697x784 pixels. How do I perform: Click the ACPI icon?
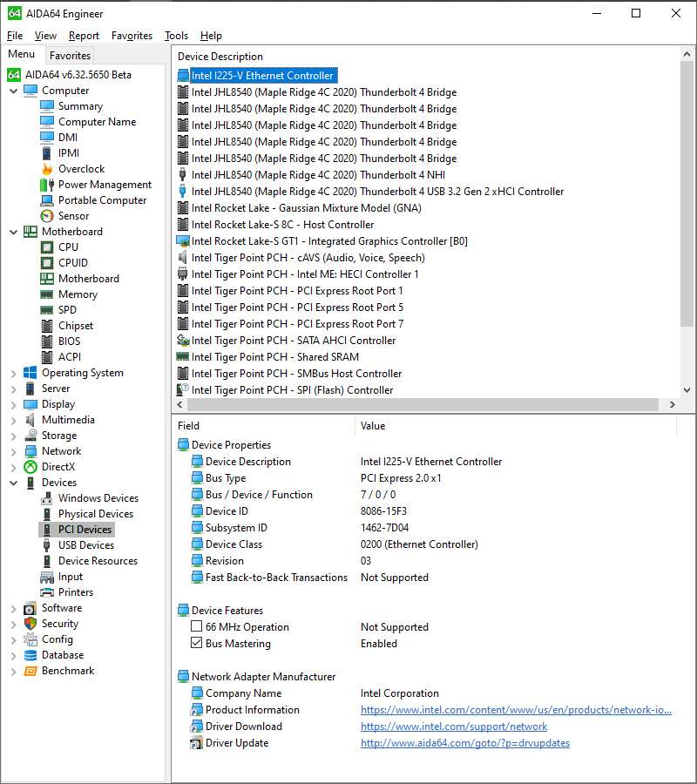click(x=47, y=357)
